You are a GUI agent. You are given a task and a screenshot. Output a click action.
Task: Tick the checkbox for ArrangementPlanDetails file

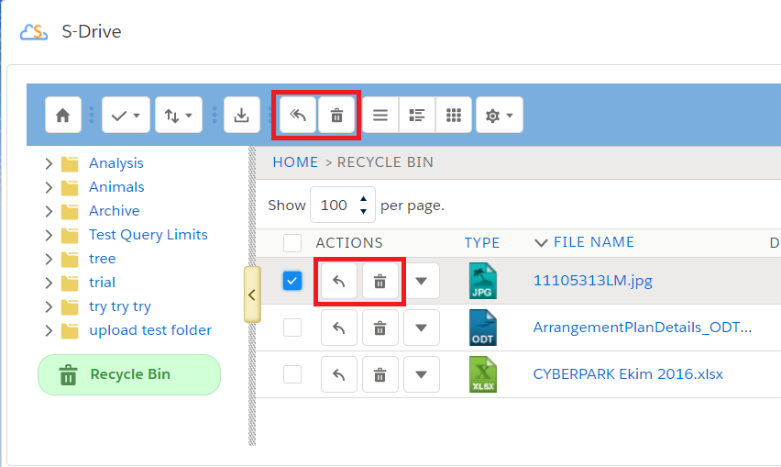(x=292, y=327)
